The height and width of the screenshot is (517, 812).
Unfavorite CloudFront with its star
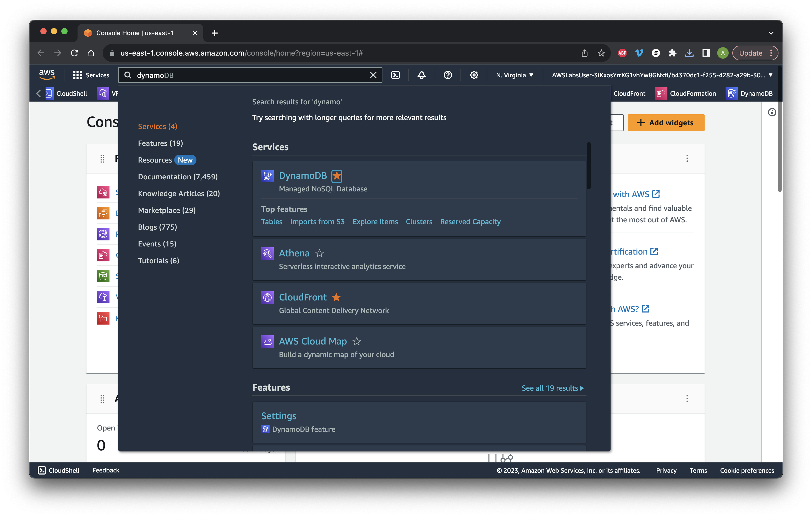[336, 297]
